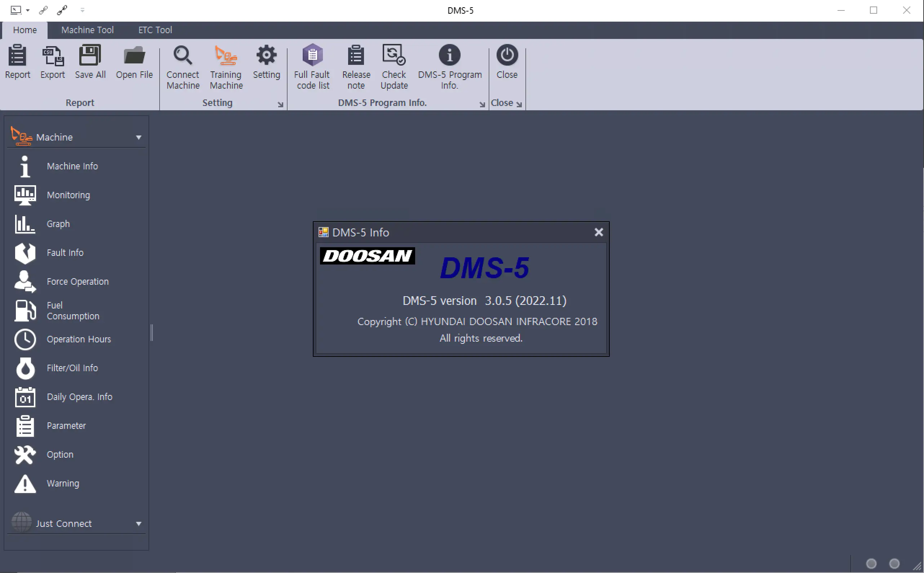924x573 pixels.
Task: Expand the Just Connect section arrow
Action: tap(139, 524)
